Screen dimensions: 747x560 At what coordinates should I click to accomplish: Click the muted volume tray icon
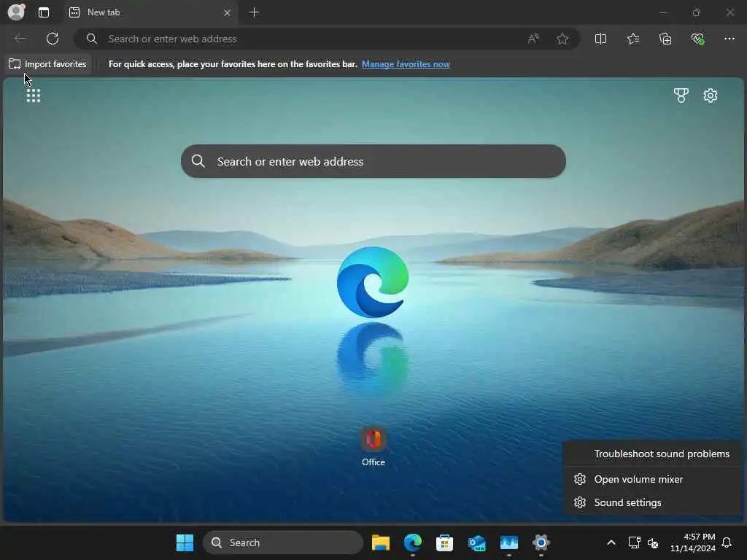[653, 542]
